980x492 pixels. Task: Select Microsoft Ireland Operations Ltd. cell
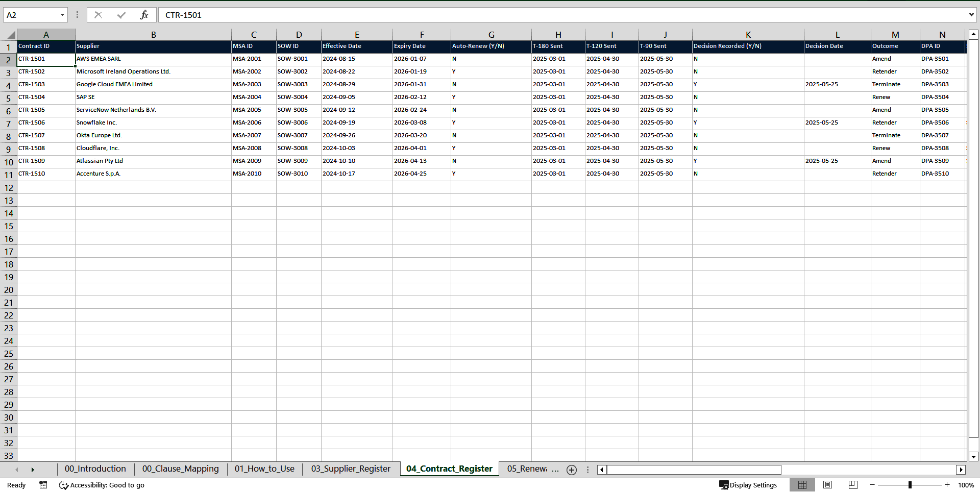point(153,72)
